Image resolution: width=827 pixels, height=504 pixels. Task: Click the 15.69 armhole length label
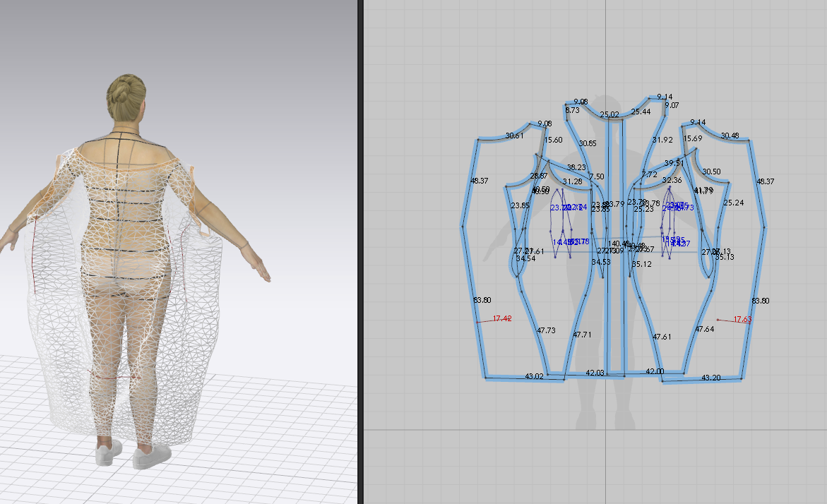click(x=693, y=138)
